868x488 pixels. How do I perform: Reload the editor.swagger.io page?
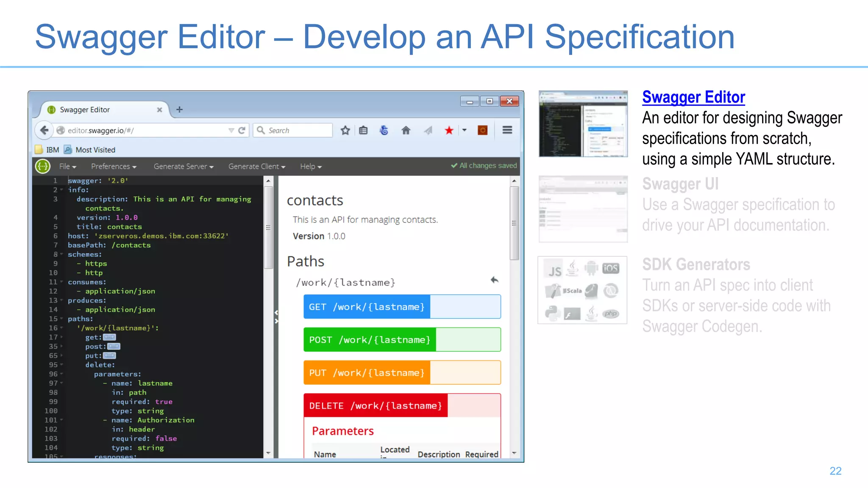click(x=242, y=130)
